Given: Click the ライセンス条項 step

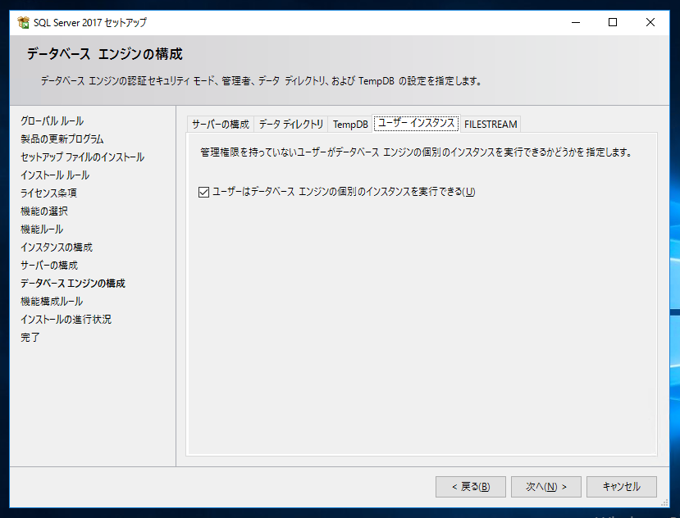Looking at the screenshot, I should [x=49, y=193].
